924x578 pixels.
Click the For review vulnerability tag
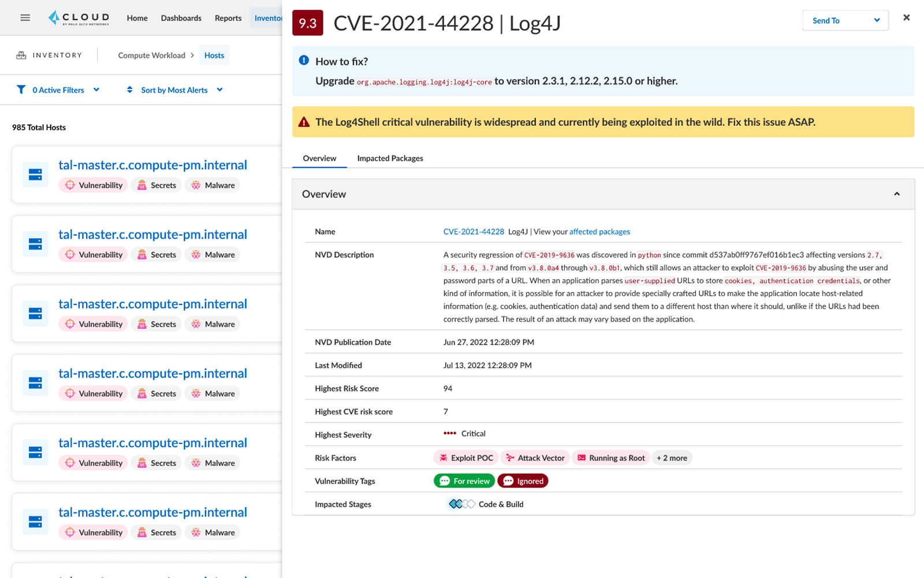pos(464,481)
